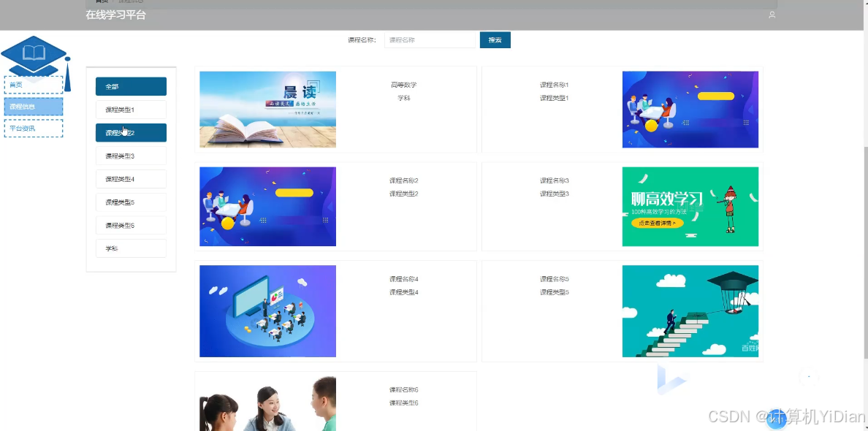Open the 课程名称4 classroom illustration thumbnail
Screen dimensions: 868x431
[x=267, y=311]
